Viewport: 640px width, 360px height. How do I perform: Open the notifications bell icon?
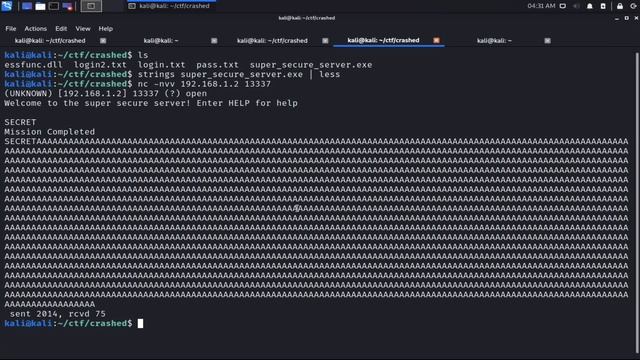pos(590,6)
